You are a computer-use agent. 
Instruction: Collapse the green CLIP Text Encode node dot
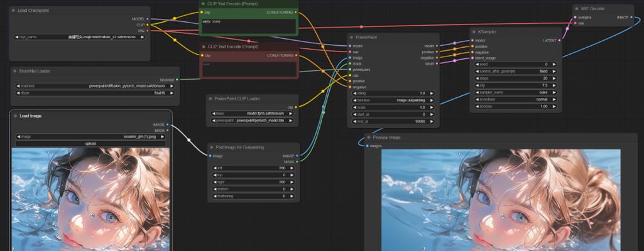(203, 3)
